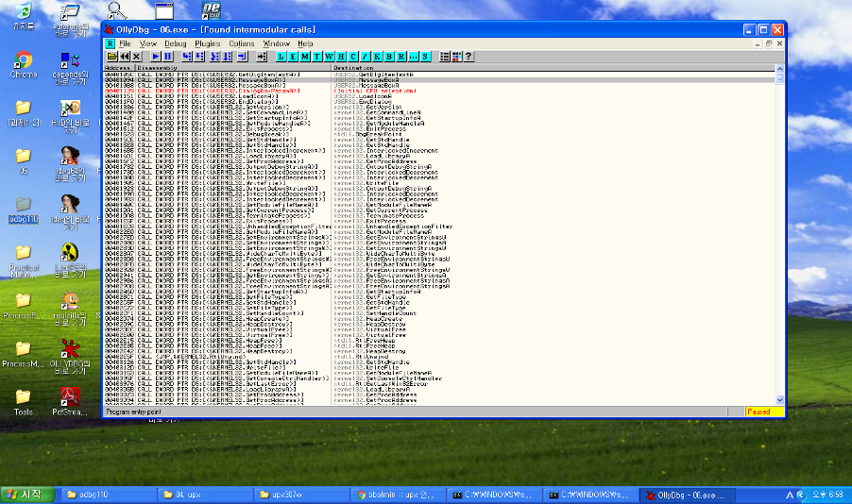Click the R system menu icon
Screen dimensions: 852x504
point(110,43)
